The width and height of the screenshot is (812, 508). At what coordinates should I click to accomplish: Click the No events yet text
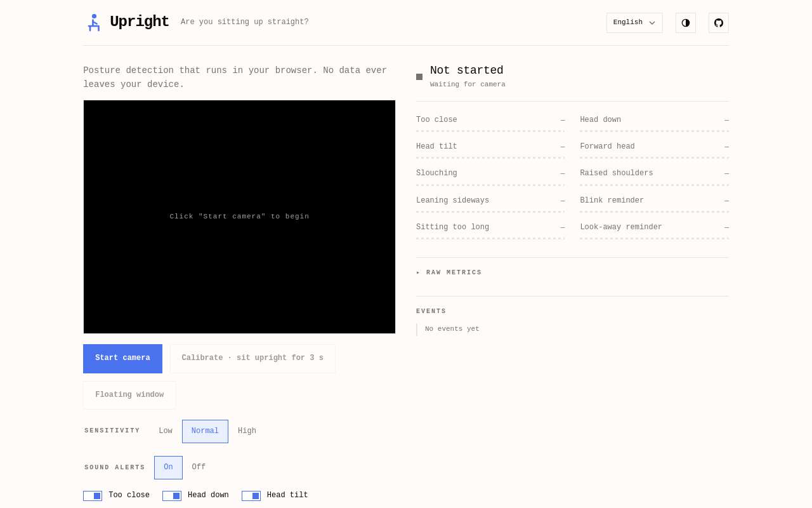point(452,329)
